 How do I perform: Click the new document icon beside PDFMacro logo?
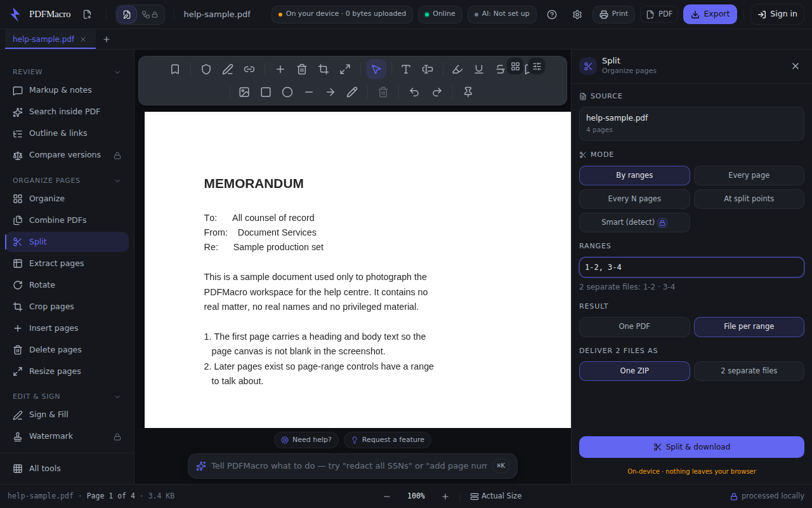pos(87,14)
